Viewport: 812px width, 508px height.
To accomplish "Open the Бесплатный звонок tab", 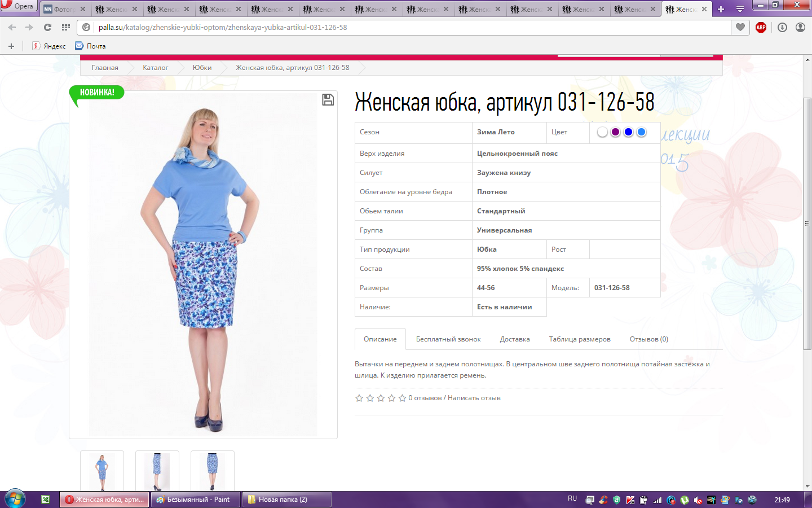I will (x=448, y=339).
